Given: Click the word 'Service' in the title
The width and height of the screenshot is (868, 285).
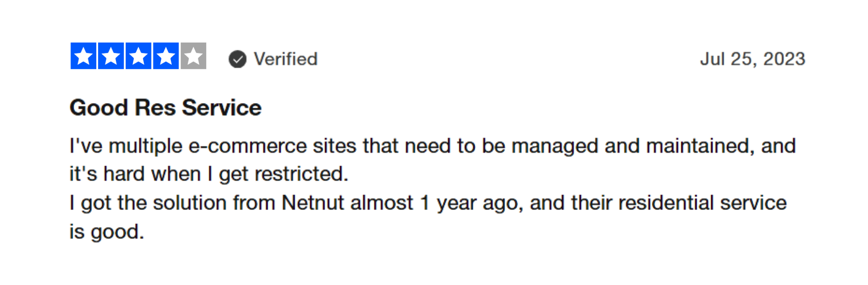Looking at the screenshot, I should point(222,108).
